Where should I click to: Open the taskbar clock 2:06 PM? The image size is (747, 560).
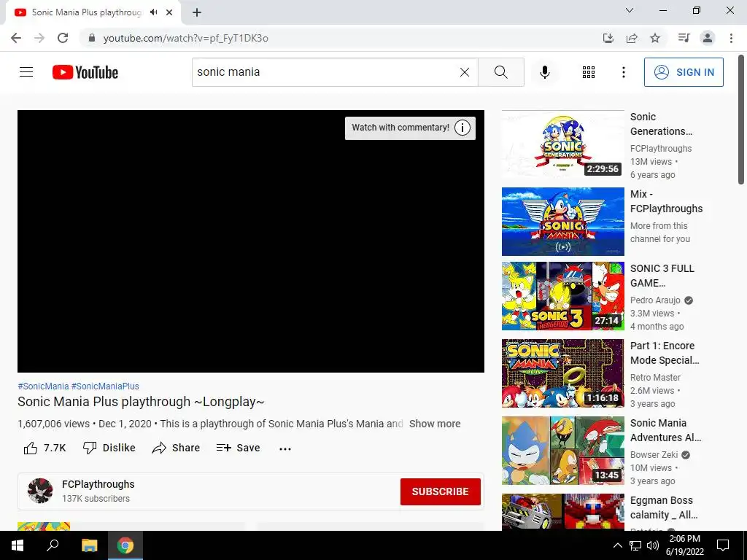[x=684, y=545]
